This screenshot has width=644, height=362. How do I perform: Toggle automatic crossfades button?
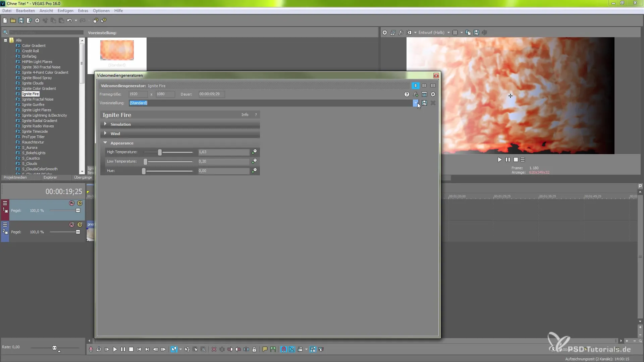click(x=292, y=349)
